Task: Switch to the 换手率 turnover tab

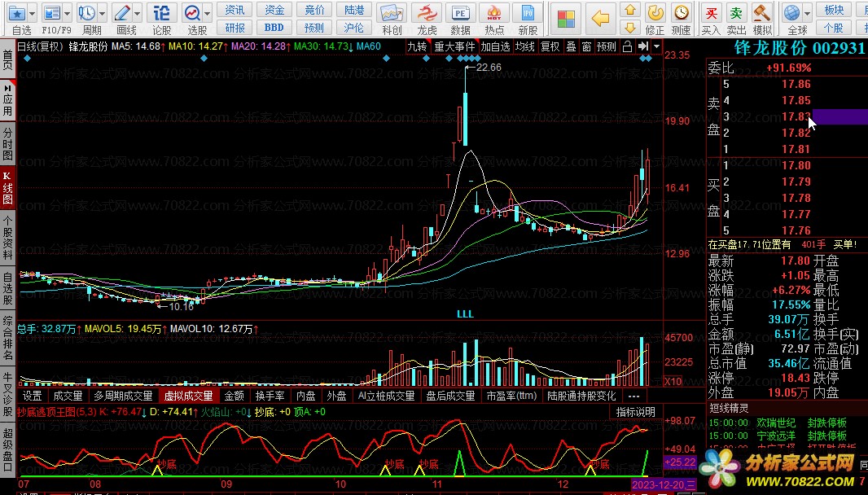Action: (270, 396)
